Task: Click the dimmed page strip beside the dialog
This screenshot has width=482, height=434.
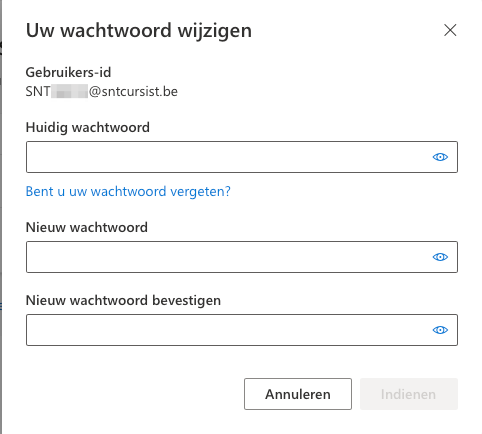Action: click(x=1, y=217)
